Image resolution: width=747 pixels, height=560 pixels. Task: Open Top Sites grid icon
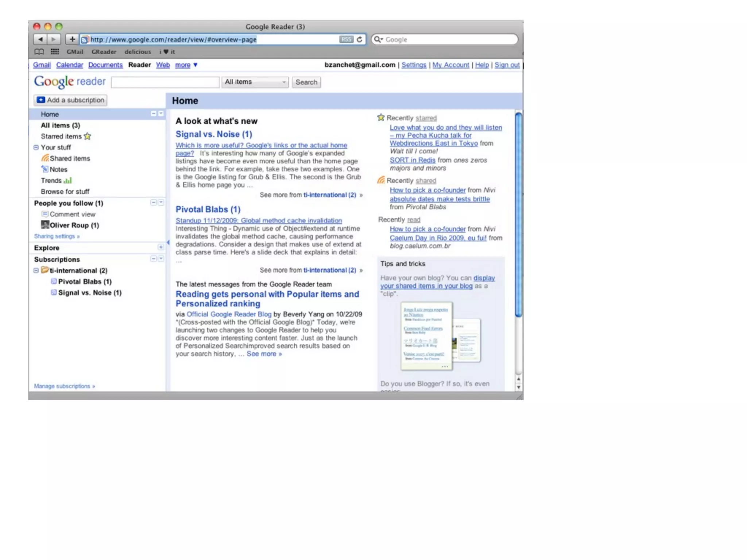pyautogui.click(x=55, y=52)
